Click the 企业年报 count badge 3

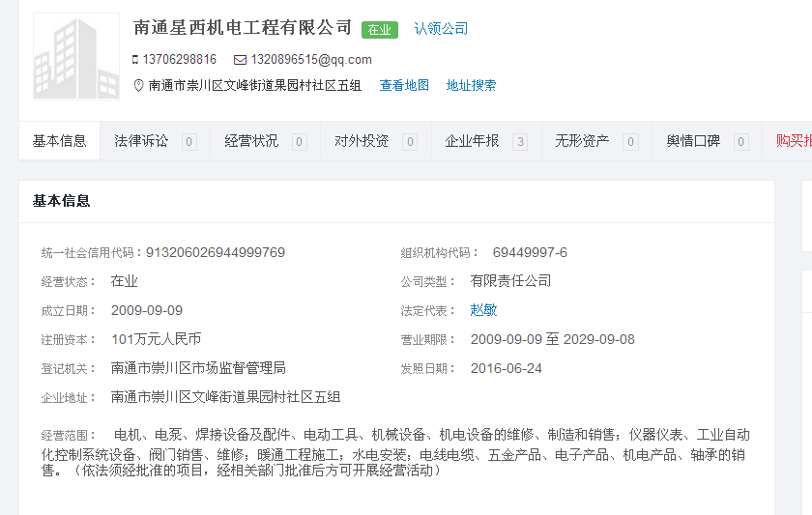(x=520, y=142)
